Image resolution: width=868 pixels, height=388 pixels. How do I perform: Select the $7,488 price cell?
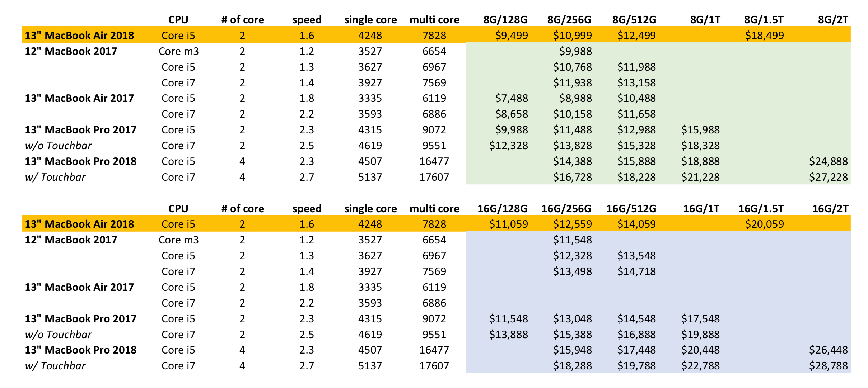(x=512, y=98)
